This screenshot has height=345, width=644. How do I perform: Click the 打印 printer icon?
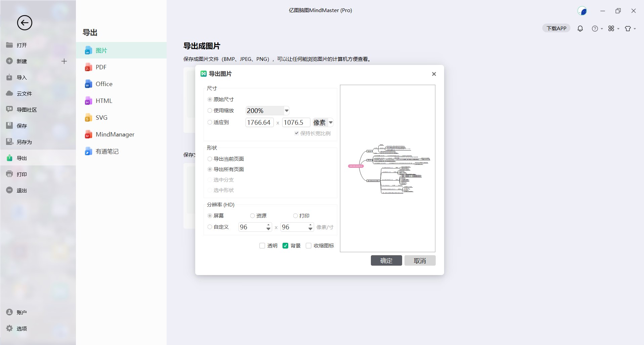[x=9, y=174]
